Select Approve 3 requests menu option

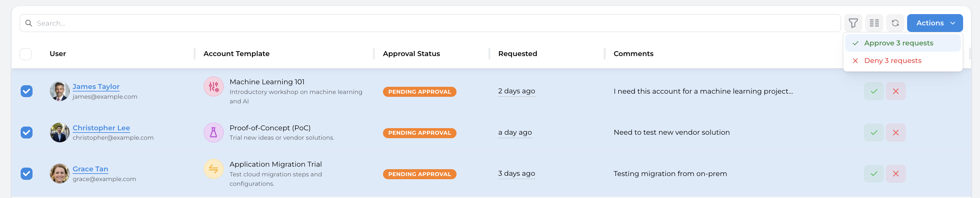point(898,44)
